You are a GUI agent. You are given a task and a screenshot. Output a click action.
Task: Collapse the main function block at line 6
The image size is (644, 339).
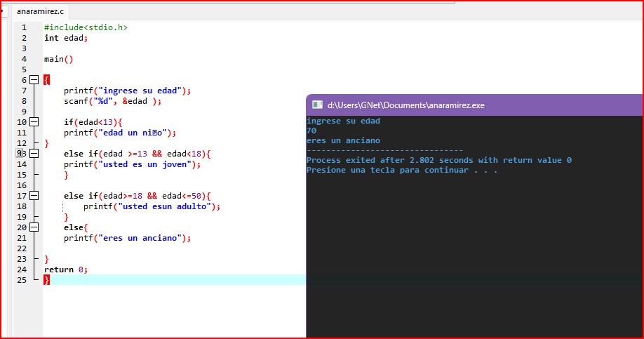pyautogui.click(x=34, y=80)
